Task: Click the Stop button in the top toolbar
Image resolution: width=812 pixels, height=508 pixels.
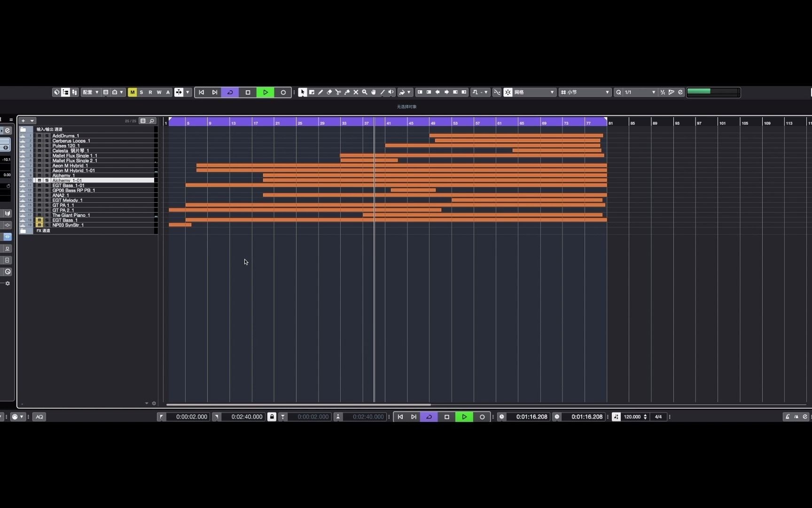Action: click(248, 92)
